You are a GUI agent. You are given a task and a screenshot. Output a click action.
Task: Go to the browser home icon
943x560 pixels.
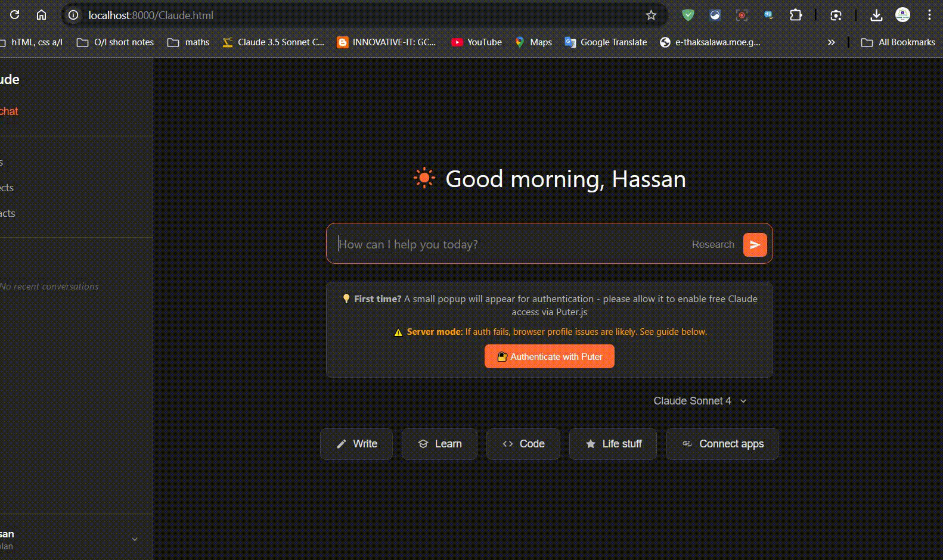point(41,15)
